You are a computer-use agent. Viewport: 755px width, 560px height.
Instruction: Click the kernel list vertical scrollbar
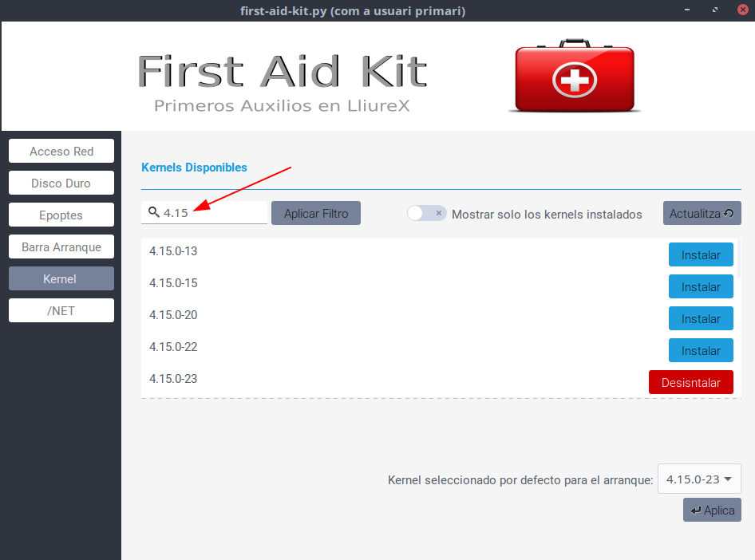(738, 259)
